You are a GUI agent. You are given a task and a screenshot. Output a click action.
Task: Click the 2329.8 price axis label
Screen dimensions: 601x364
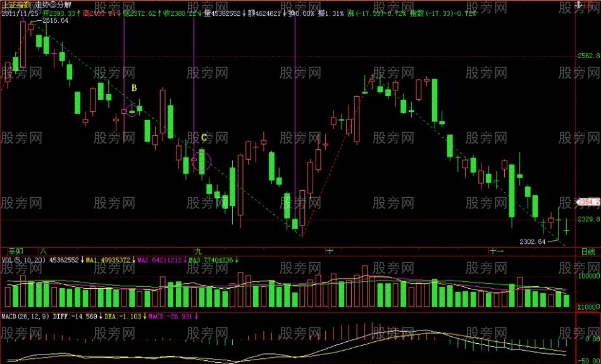(589, 220)
